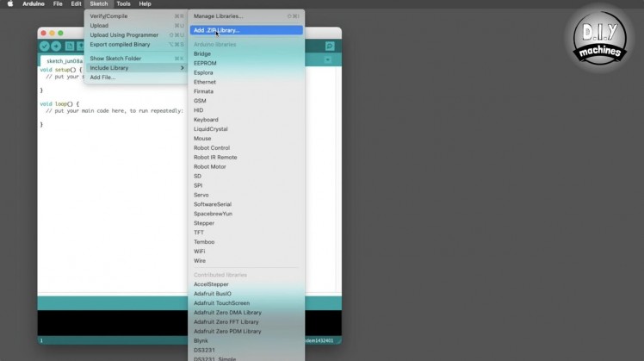
Task: Select Add .ZIP Library...
Action: (x=246, y=30)
